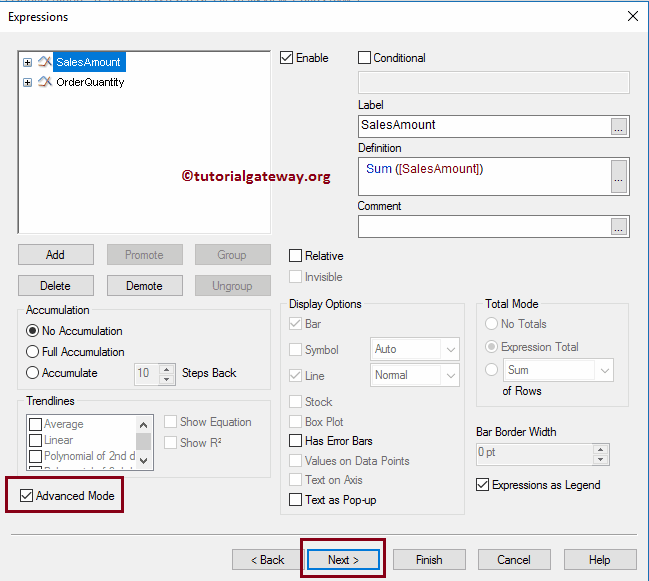Viewport: 649px width, 581px height.
Task: Increase the Bar Border Width
Action: point(601,449)
